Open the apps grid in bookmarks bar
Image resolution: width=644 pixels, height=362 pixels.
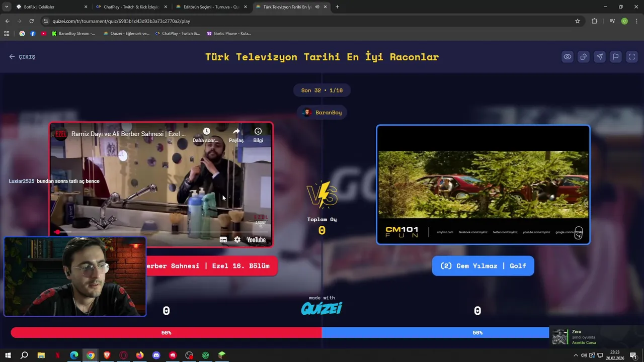click(7, 34)
